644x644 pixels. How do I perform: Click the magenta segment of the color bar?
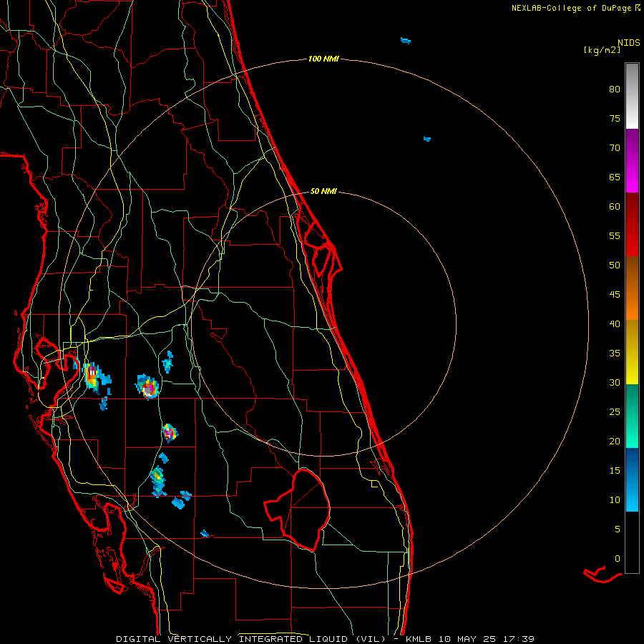(632, 160)
